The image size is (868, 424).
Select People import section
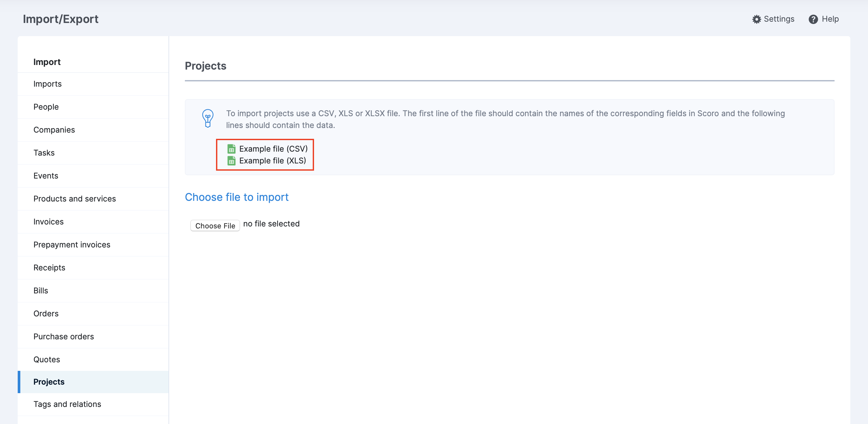(x=46, y=107)
